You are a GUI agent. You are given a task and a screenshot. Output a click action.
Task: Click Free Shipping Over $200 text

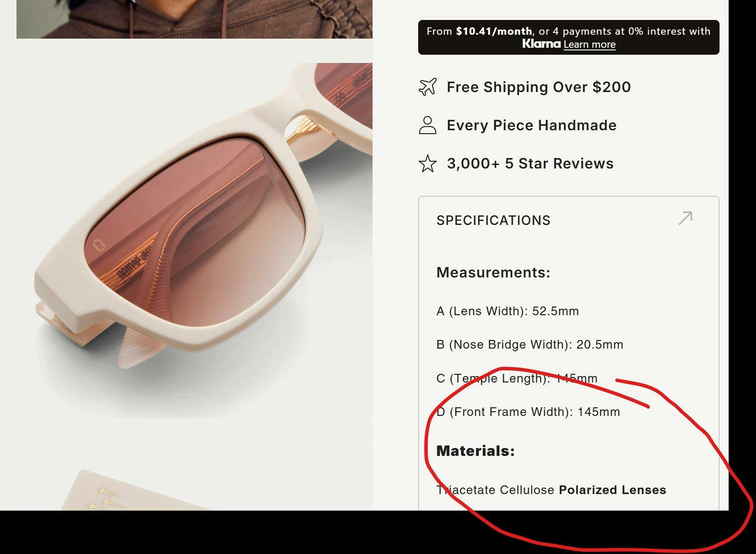tap(538, 87)
